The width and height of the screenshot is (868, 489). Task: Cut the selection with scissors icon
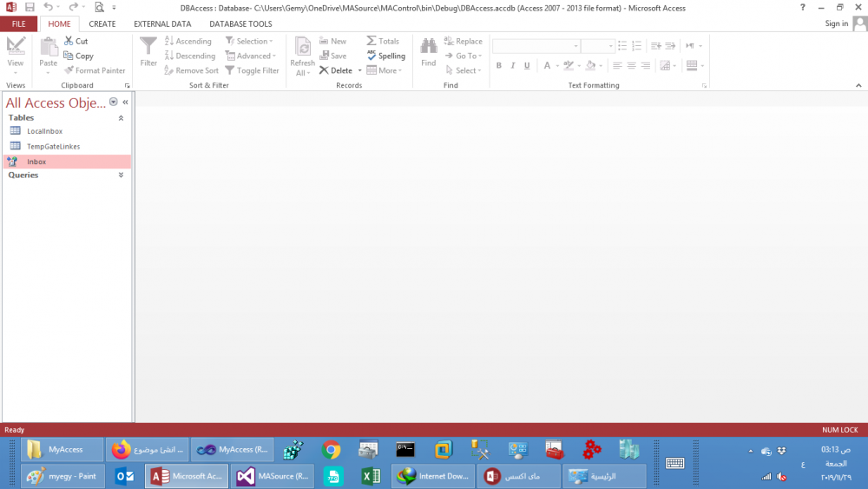point(76,41)
